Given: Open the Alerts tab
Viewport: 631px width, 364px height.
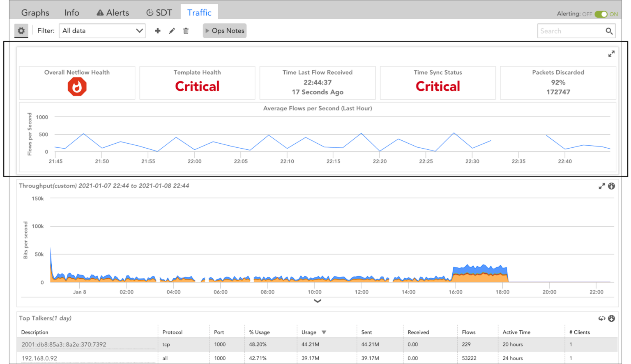Looking at the screenshot, I should coord(113,13).
